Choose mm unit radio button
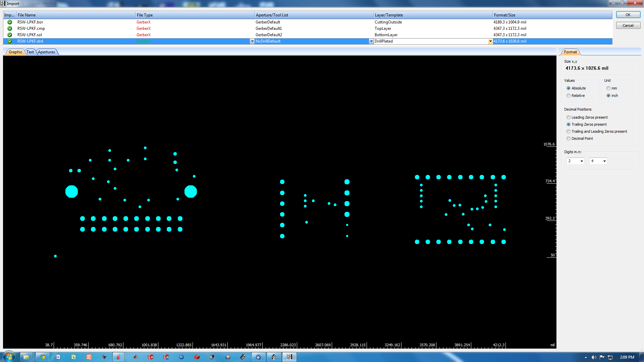The image size is (644, 362). 608,88
